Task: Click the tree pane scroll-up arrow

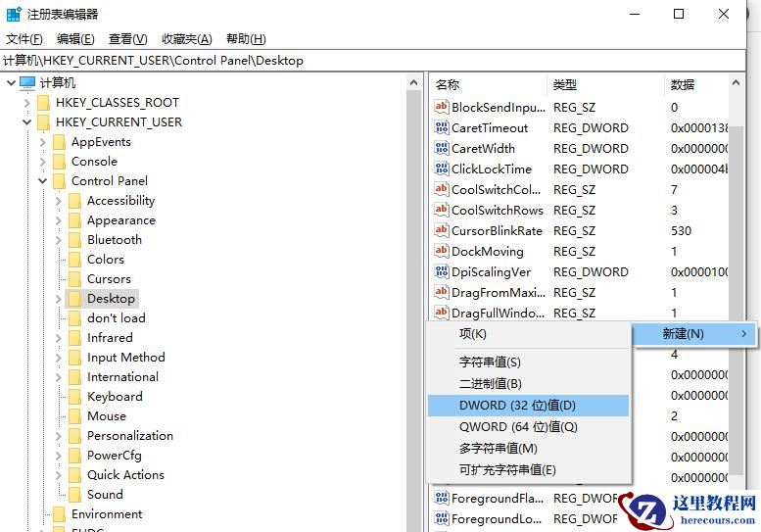Action: (413, 83)
